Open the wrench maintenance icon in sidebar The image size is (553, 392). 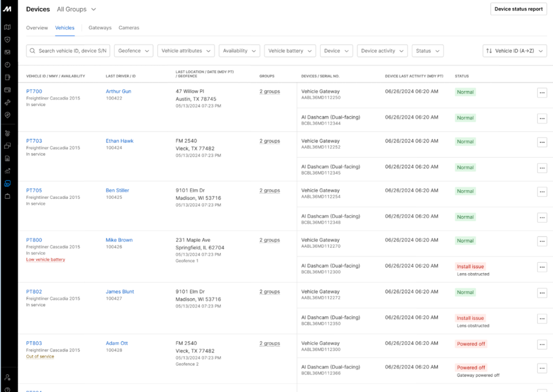(x=7, y=102)
